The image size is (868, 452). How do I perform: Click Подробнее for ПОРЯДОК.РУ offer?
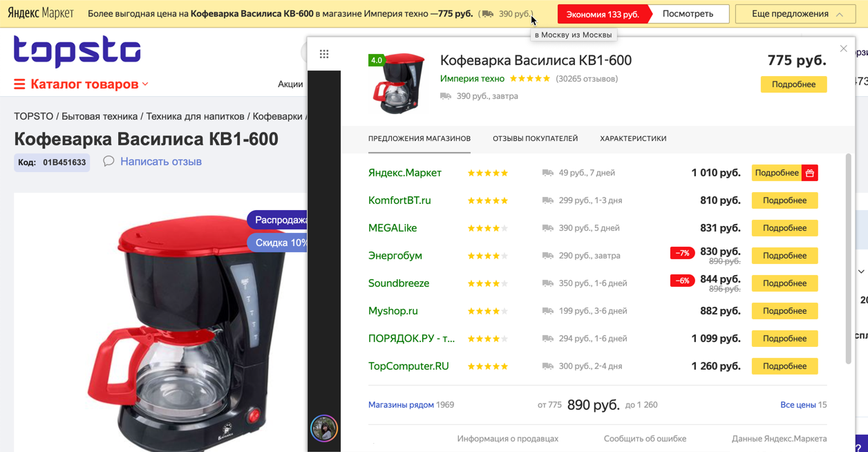[785, 339]
